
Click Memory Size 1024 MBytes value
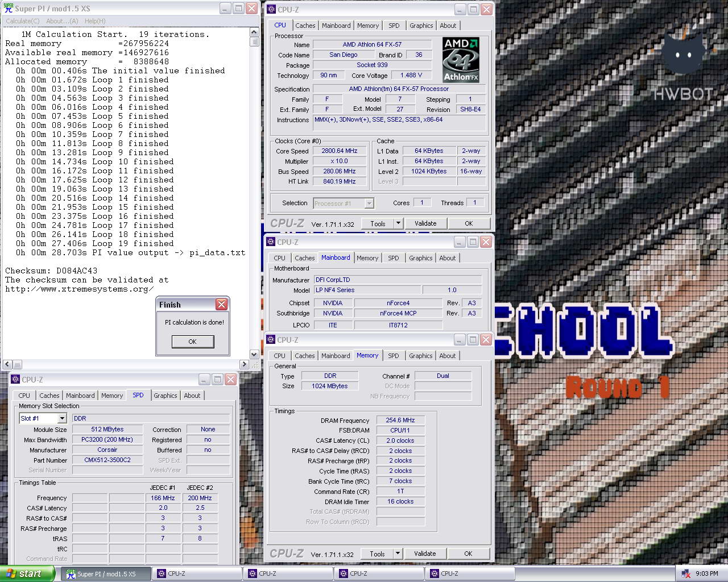(330, 386)
